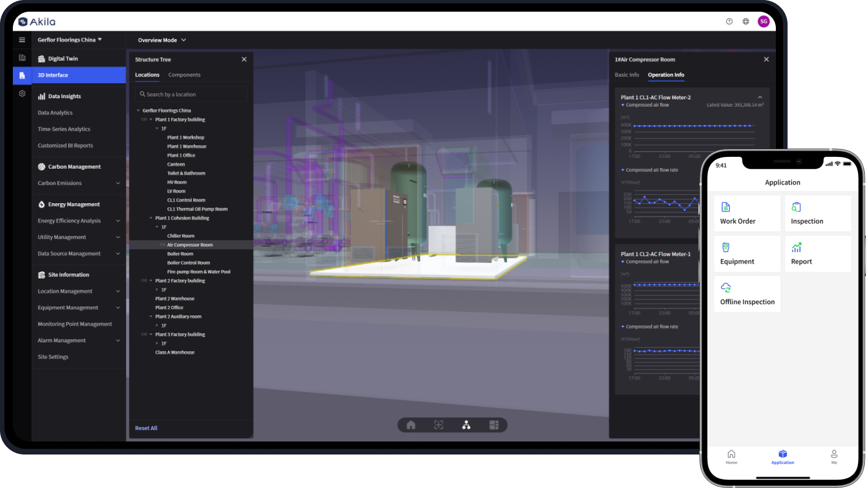Tap the Home tab on phone

[731, 457]
